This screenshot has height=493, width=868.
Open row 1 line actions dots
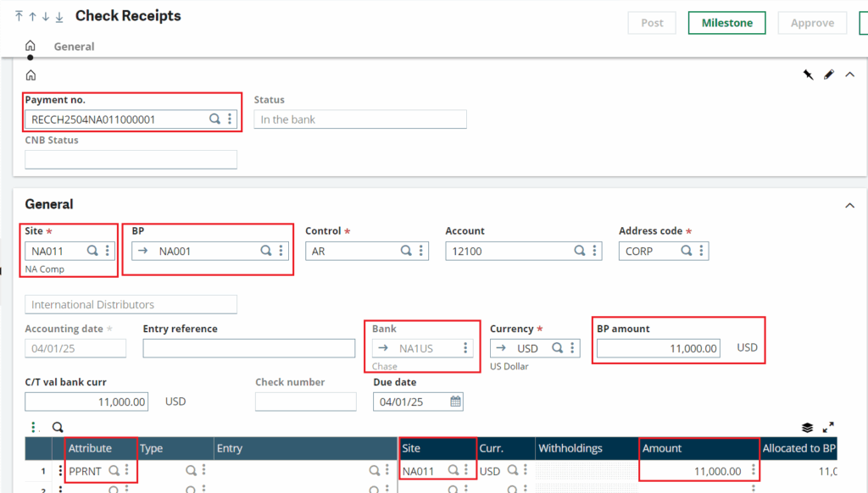(x=60, y=471)
